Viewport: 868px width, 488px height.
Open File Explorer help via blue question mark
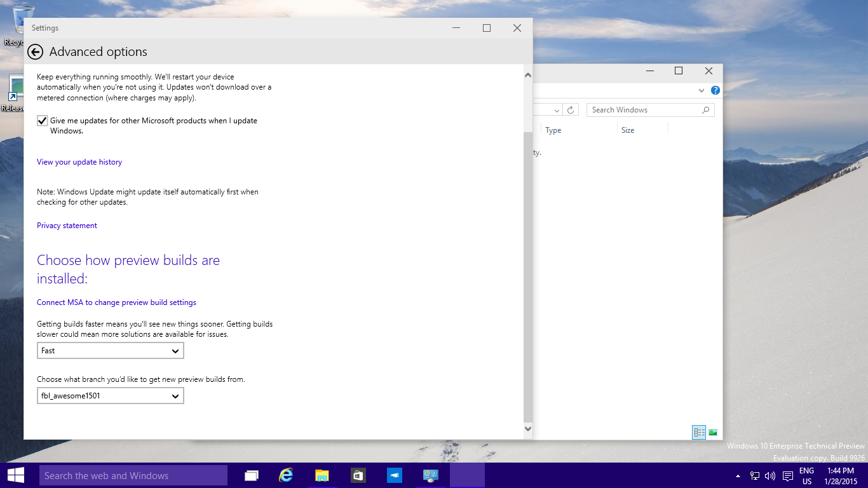tap(715, 90)
